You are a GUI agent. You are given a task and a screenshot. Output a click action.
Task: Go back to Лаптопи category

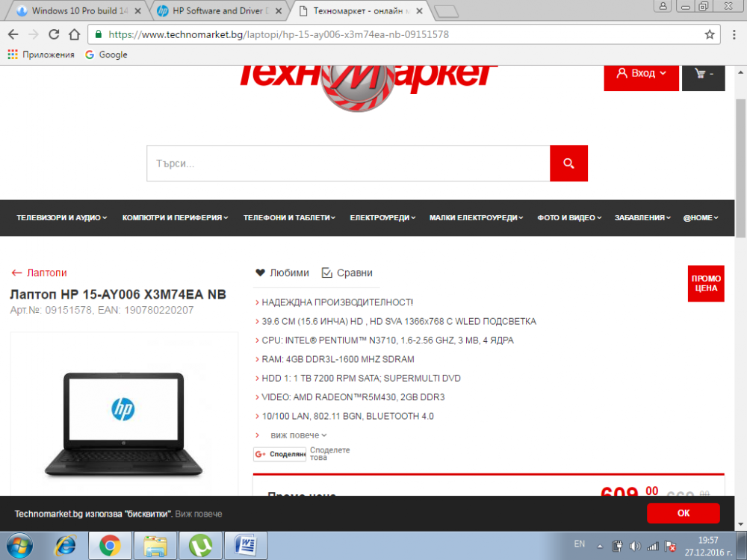[x=39, y=273]
